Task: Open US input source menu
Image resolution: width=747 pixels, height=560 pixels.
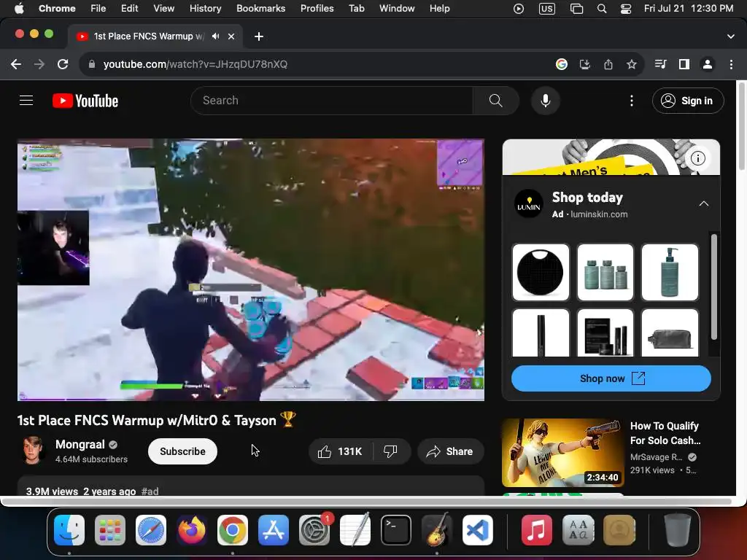Action: pos(547,9)
